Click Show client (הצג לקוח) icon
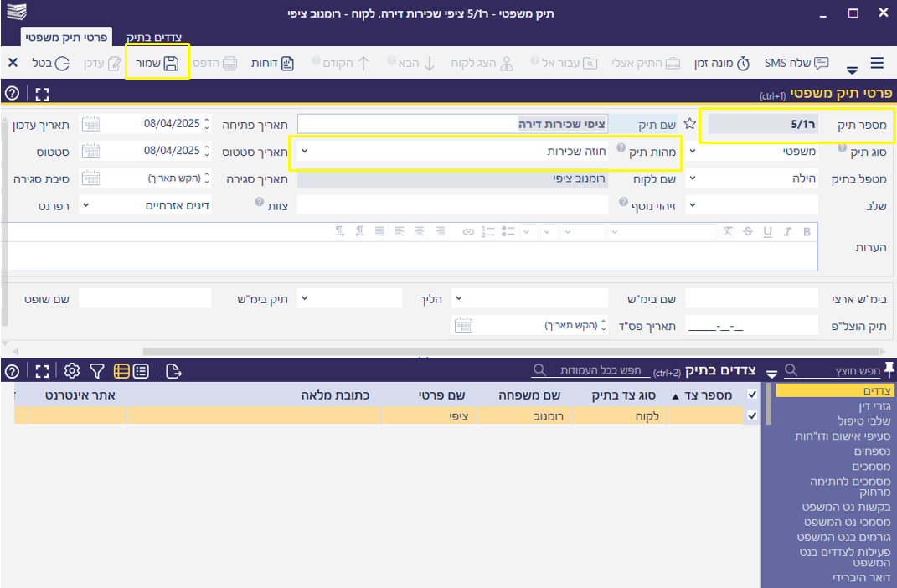 (x=506, y=63)
